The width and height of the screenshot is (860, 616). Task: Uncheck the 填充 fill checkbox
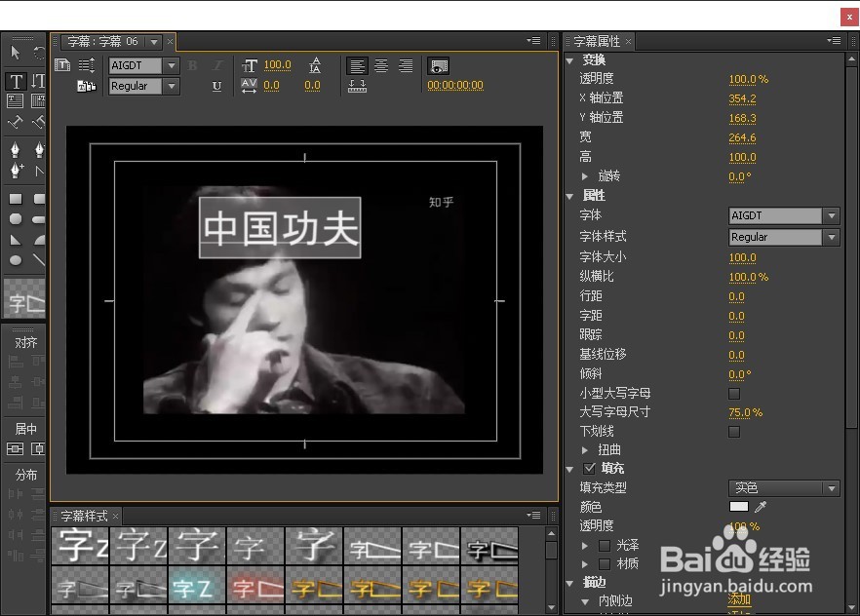589,469
